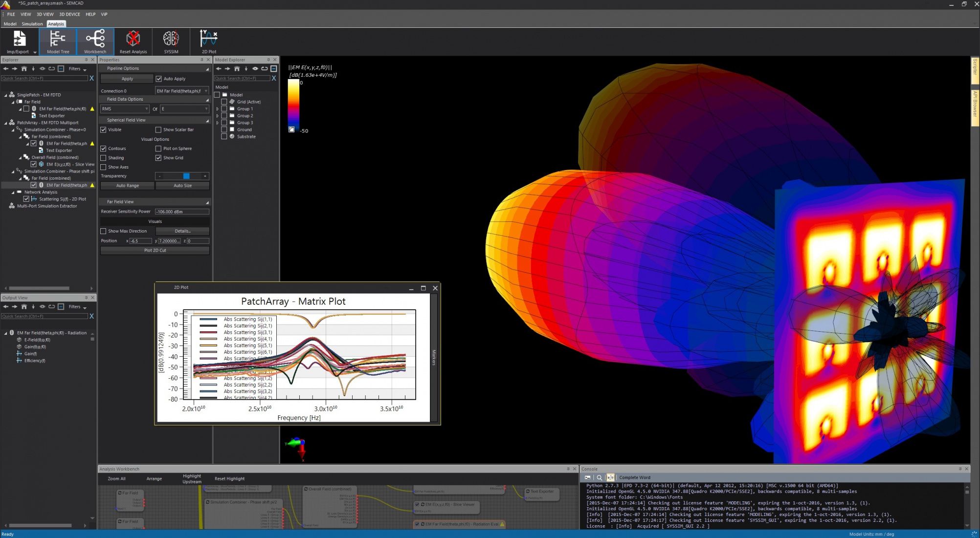Open the 2D Plot tool from the toolbar
980x538 pixels.
(208, 42)
